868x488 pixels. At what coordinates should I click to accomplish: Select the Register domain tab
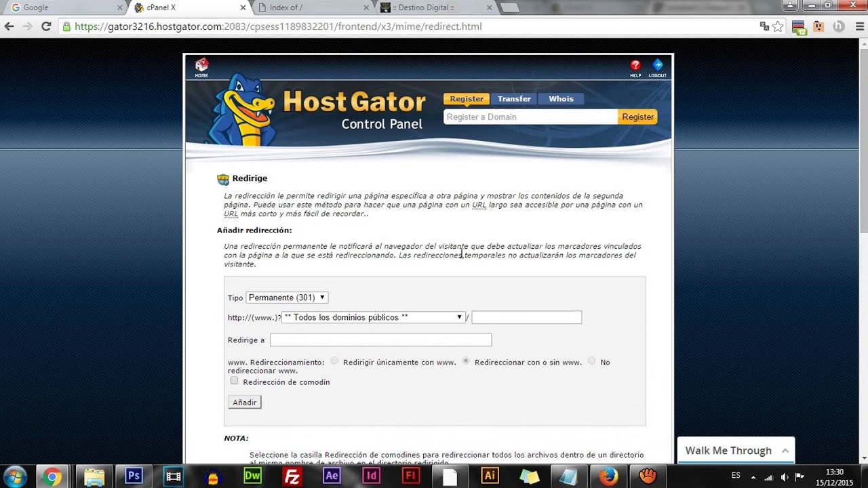[x=467, y=99]
